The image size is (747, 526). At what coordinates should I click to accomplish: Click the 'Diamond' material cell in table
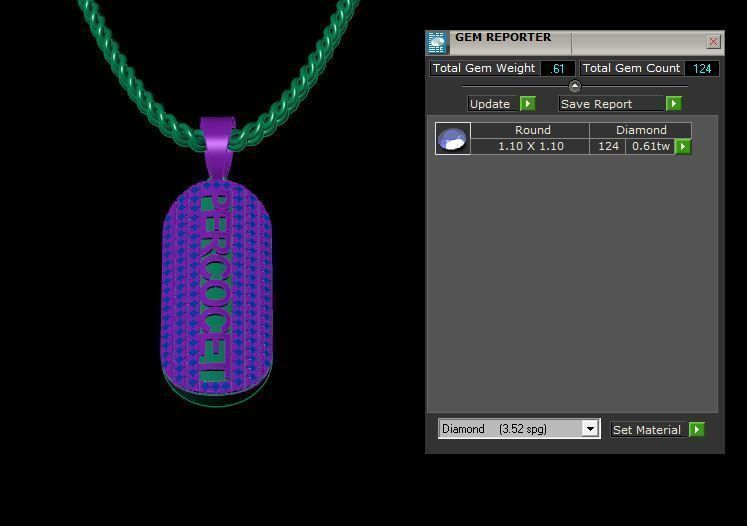[x=641, y=130]
